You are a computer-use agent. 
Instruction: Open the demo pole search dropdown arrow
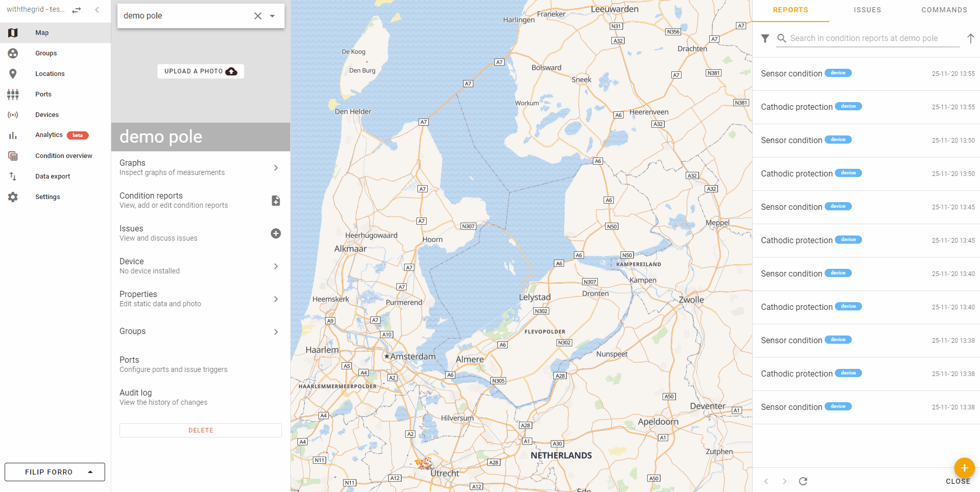pos(272,16)
